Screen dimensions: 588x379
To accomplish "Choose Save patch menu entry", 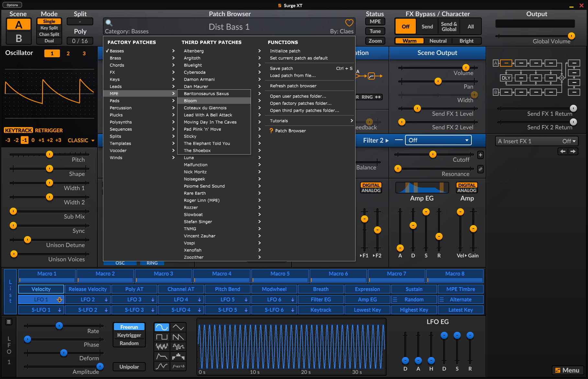I will click(311, 68).
